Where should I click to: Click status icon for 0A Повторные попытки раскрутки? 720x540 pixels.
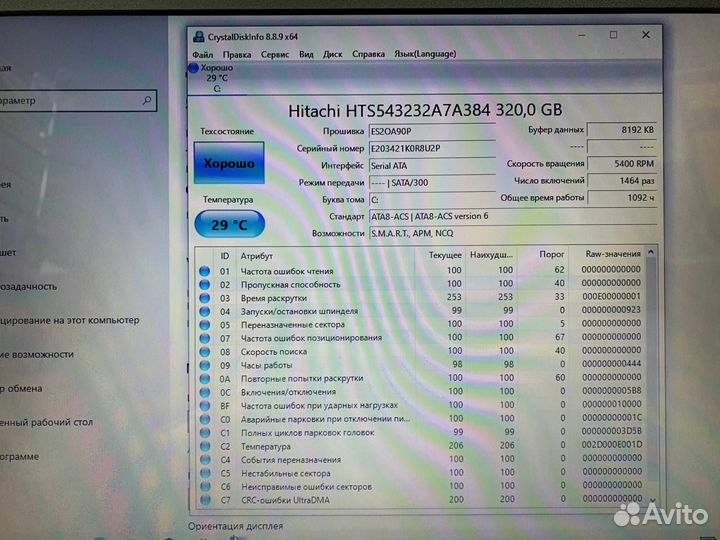point(204,379)
